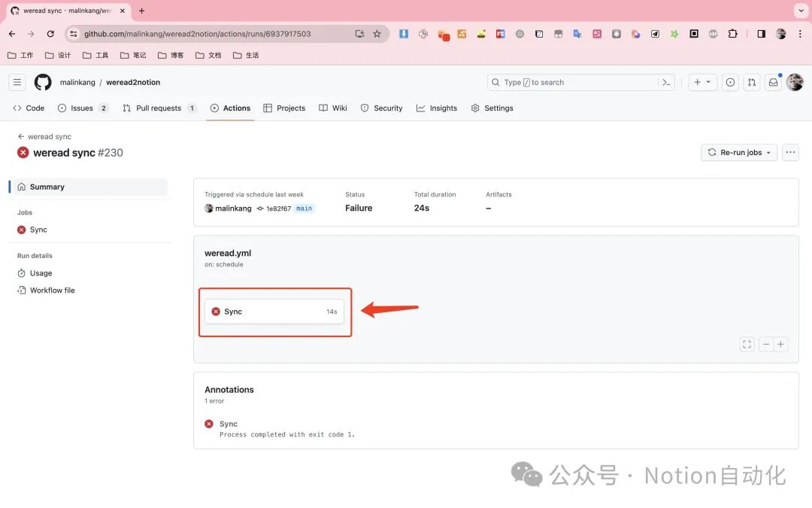Screen dimensions: 812x508
Task: Click the GitHub Octocat logo
Action: 43,82
